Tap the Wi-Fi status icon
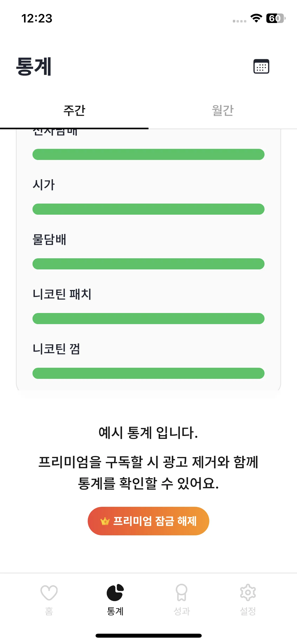The image size is (297, 644). 256,18
